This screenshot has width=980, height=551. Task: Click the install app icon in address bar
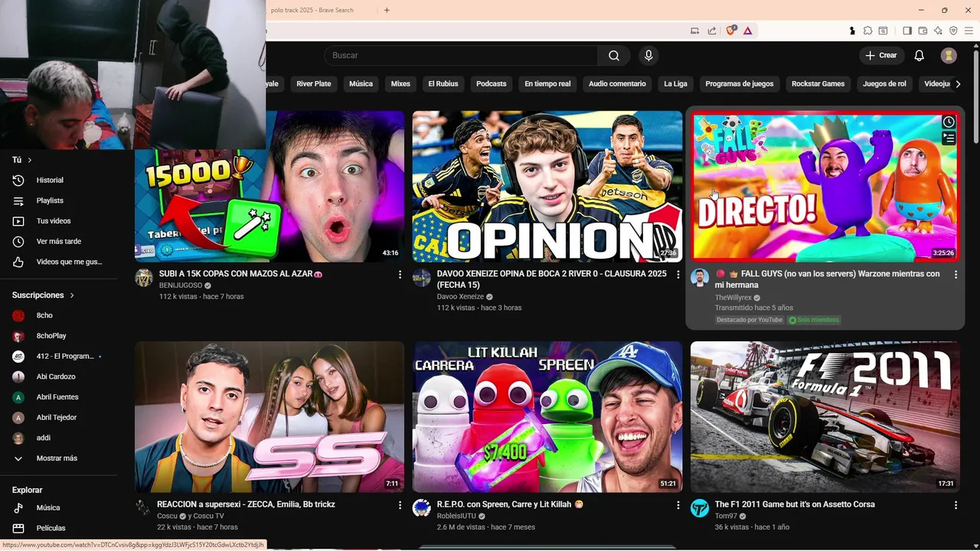click(695, 31)
